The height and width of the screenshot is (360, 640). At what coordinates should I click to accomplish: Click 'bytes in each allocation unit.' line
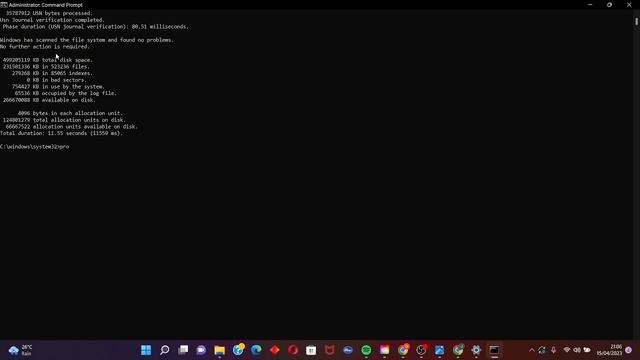point(70,113)
